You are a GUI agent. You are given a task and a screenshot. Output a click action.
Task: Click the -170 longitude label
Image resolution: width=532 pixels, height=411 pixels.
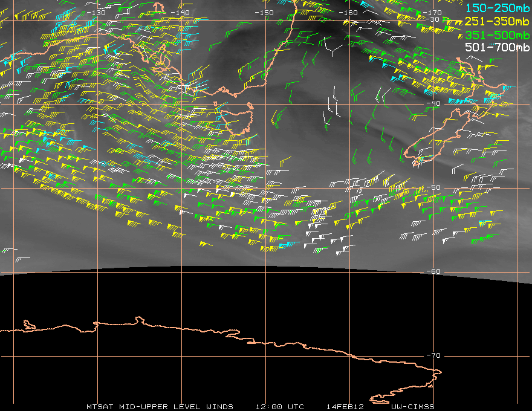click(x=432, y=13)
